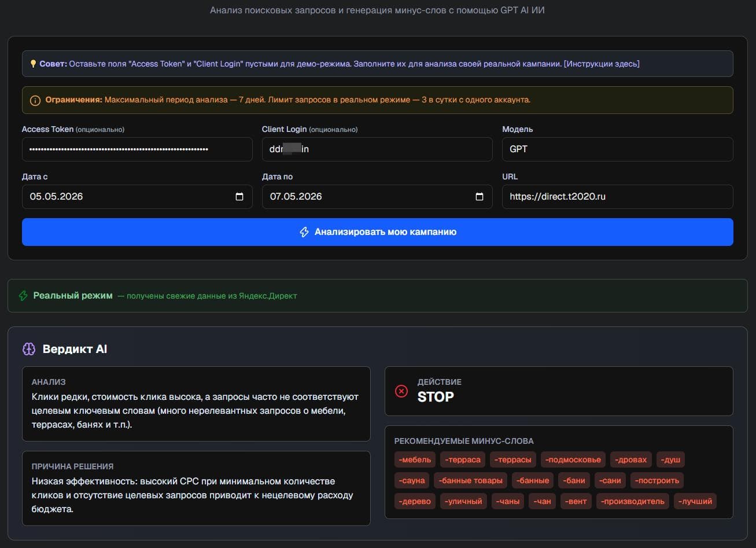This screenshot has height=548, width=756.
Task: Select the "-сауна" minus-word tag
Action: [x=412, y=480]
